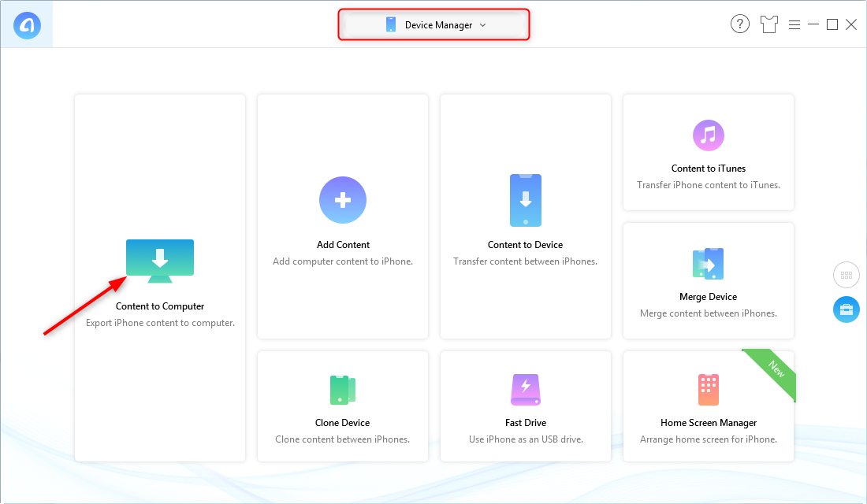
Task: Toggle the connected device panel
Action: click(x=846, y=309)
